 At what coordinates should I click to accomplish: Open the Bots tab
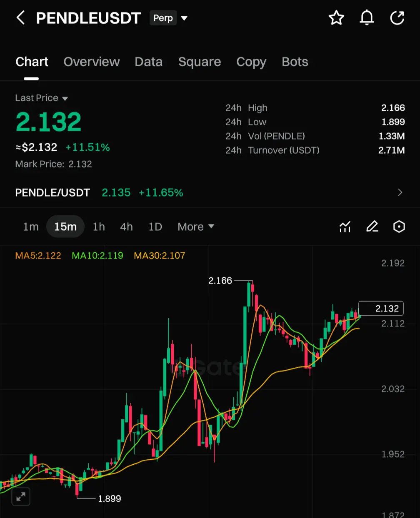(x=295, y=62)
